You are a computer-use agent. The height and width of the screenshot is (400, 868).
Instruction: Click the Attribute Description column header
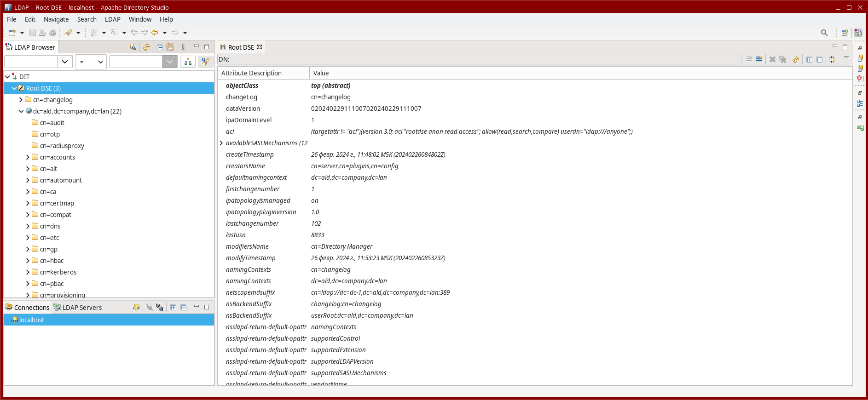point(264,73)
